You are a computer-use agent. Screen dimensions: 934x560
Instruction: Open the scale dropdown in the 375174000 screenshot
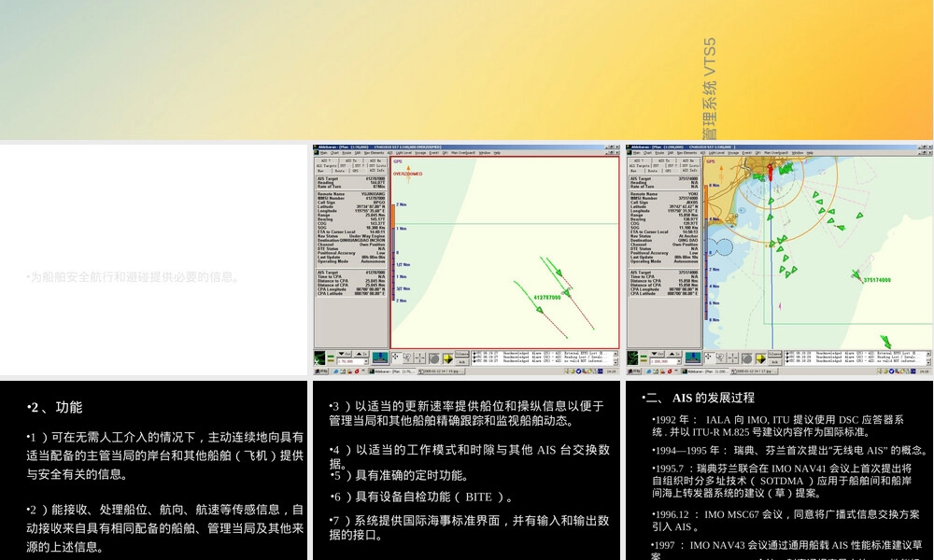(x=678, y=361)
